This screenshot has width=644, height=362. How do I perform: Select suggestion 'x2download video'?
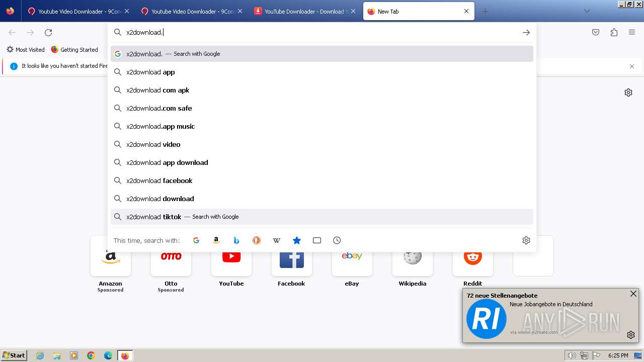322,144
